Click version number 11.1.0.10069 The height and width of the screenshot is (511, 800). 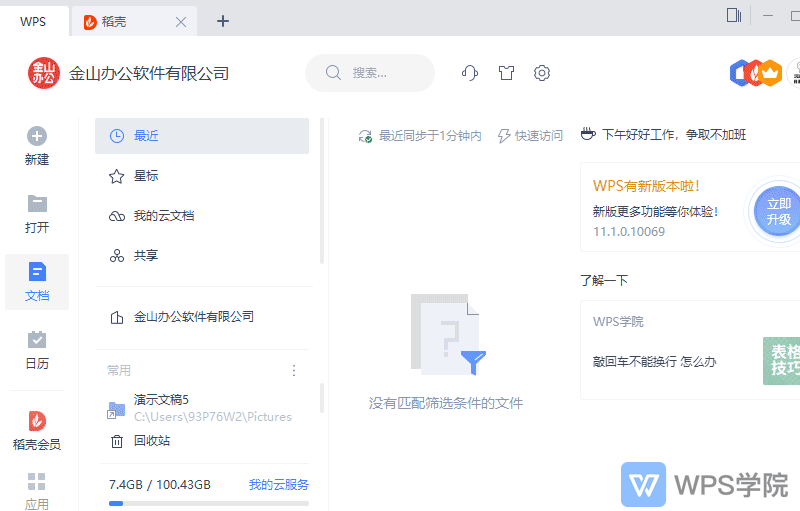click(x=629, y=232)
